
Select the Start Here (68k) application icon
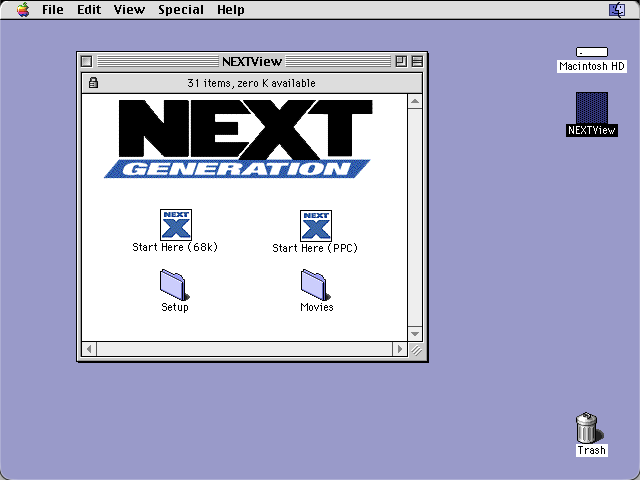click(176, 225)
